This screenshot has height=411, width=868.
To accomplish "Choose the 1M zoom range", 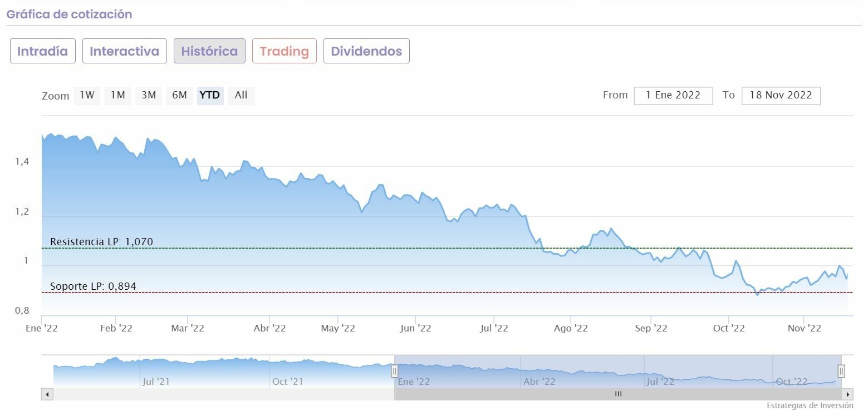I will point(117,95).
